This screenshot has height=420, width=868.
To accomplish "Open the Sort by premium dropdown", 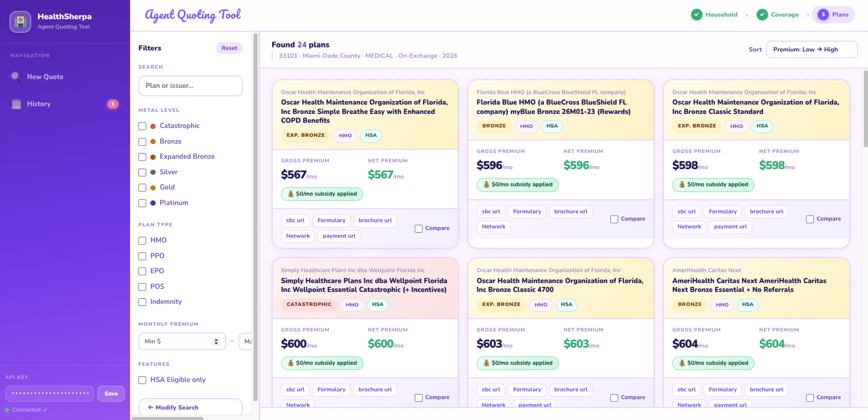I will click(812, 49).
